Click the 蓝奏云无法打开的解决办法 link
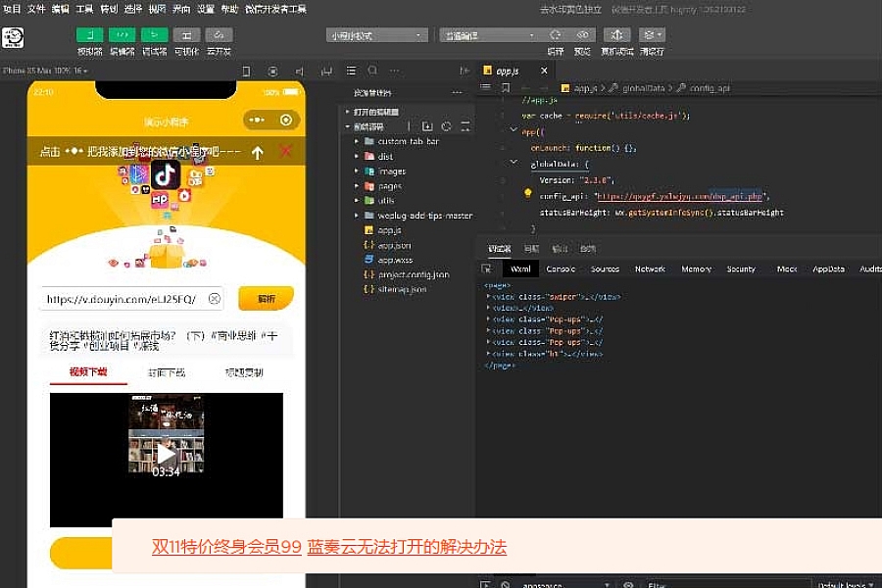Image resolution: width=882 pixels, height=588 pixels. click(x=408, y=547)
